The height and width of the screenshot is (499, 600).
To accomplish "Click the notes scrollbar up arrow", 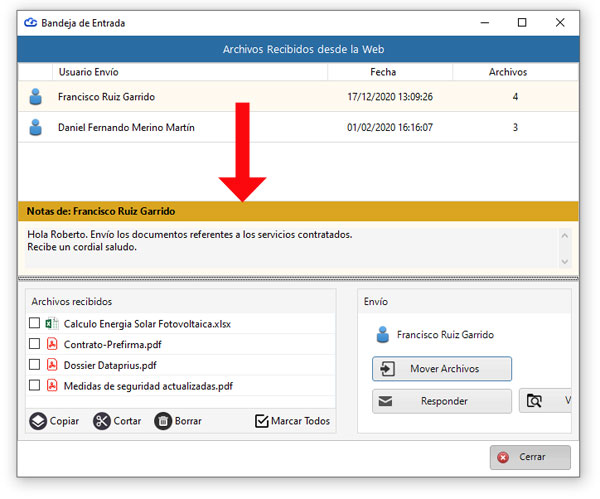I will [564, 236].
